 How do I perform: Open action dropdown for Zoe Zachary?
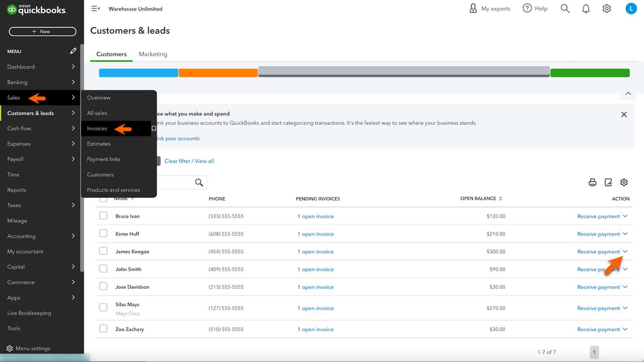pos(625,329)
